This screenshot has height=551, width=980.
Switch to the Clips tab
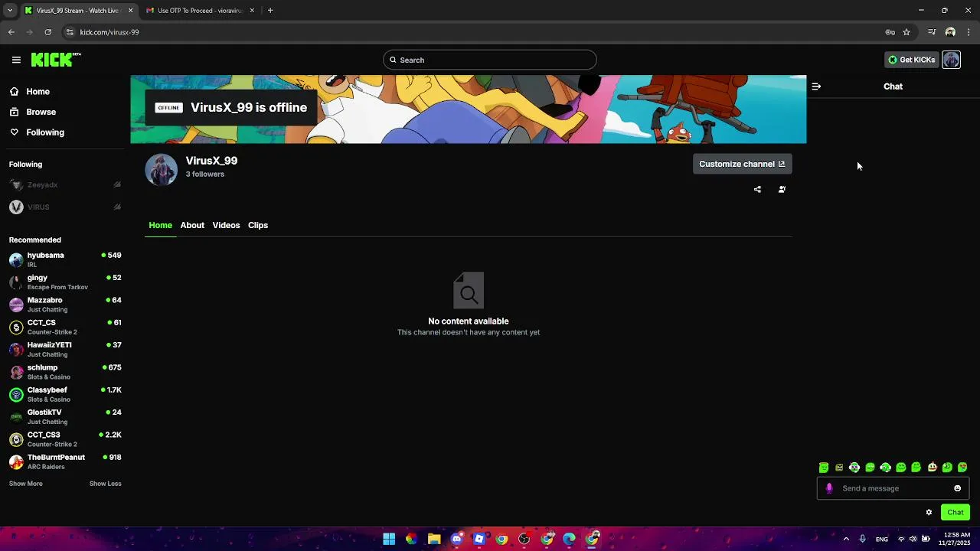pyautogui.click(x=258, y=225)
